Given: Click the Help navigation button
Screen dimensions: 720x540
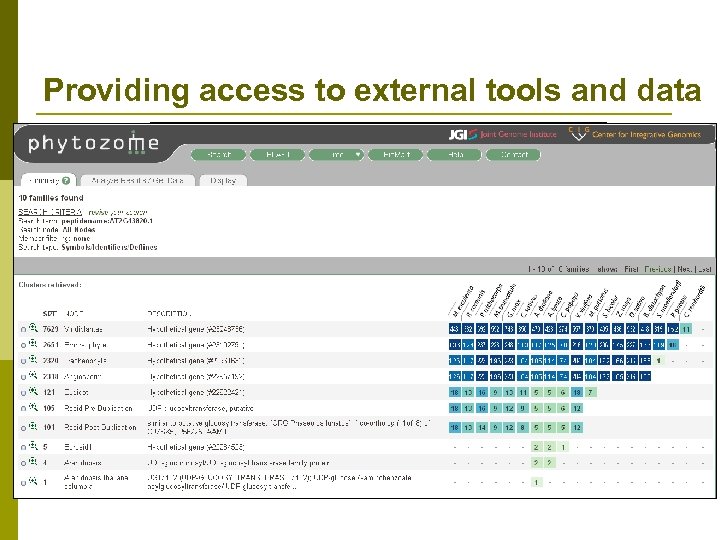Looking at the screenshot, I should coord(455,155).
